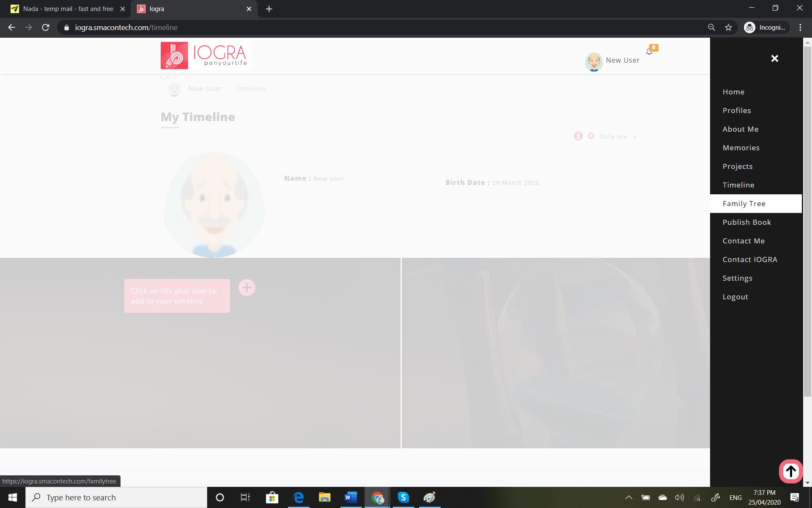Open Home from the side menu
Screen dimensions: 812x508
(x=733, y=92)
